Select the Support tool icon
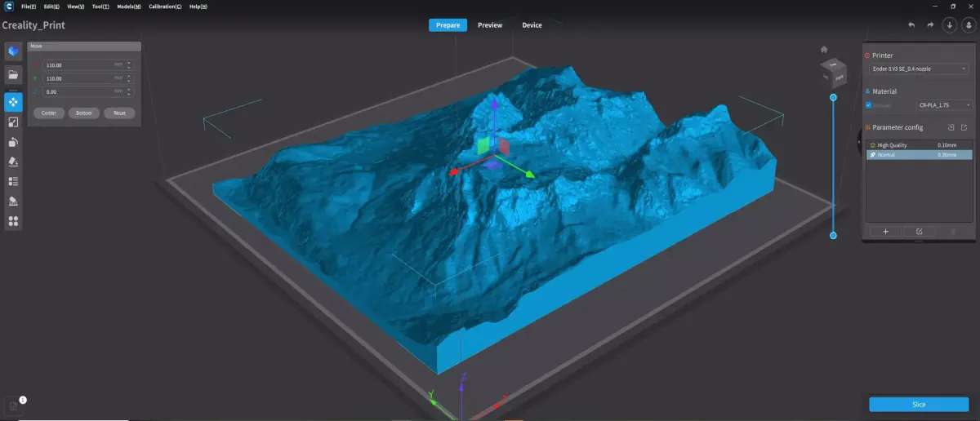 click(13, 201)
